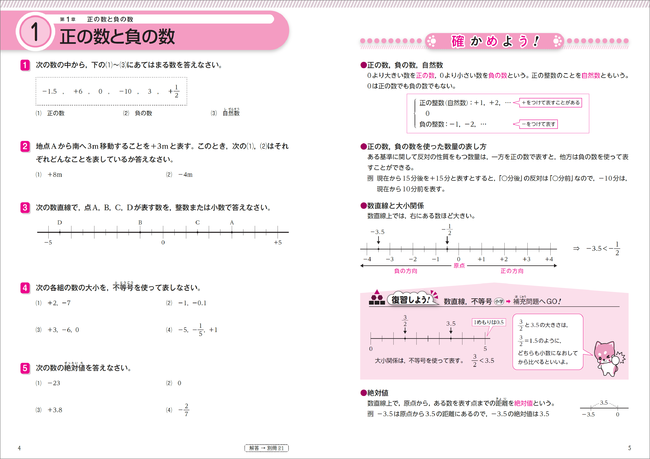Select sub-item (1) 正の数
The height and width of the screenshot is (459, 650).
pyautogui.click(x=50, y=113)
